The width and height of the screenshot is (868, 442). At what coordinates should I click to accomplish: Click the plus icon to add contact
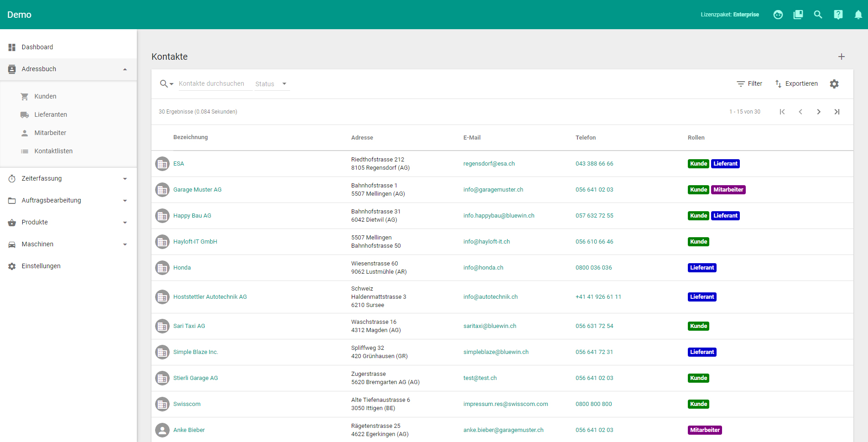(x=841, y=57)
